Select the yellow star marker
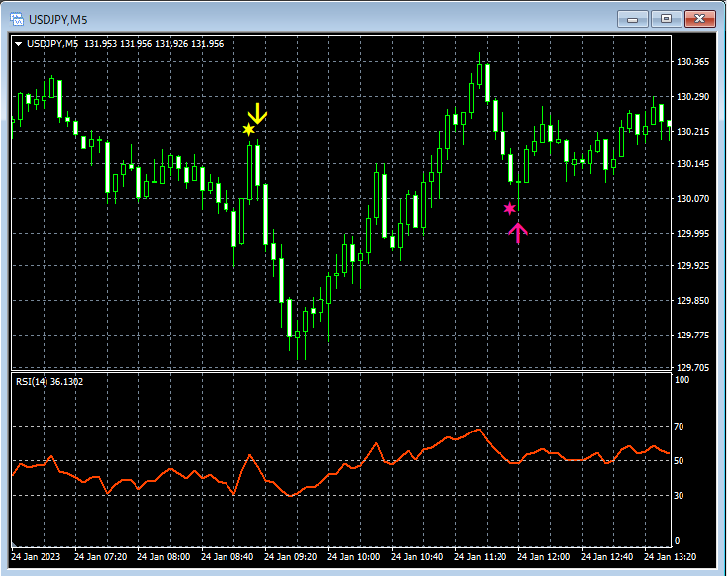The image size is (728, 576). coord(249,129)
